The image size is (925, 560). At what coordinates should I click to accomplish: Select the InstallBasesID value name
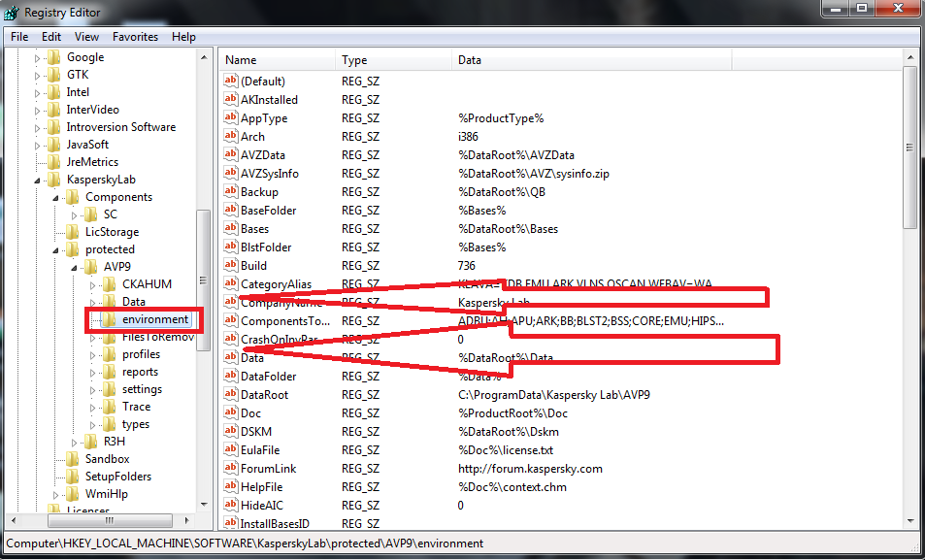click(275, 523)
